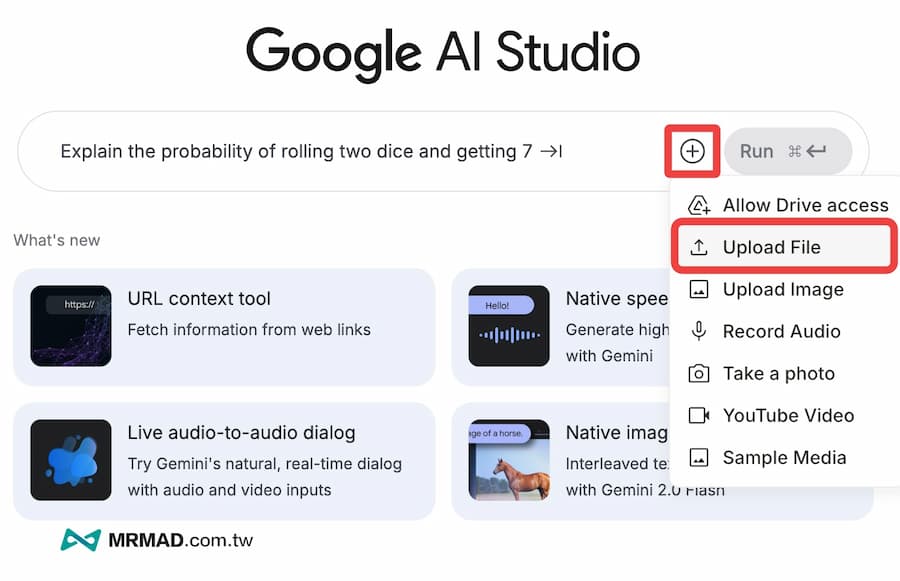This screenshot has height=581, width=900.
Task: Select Upload File from the menu
Action: point(771,247)
